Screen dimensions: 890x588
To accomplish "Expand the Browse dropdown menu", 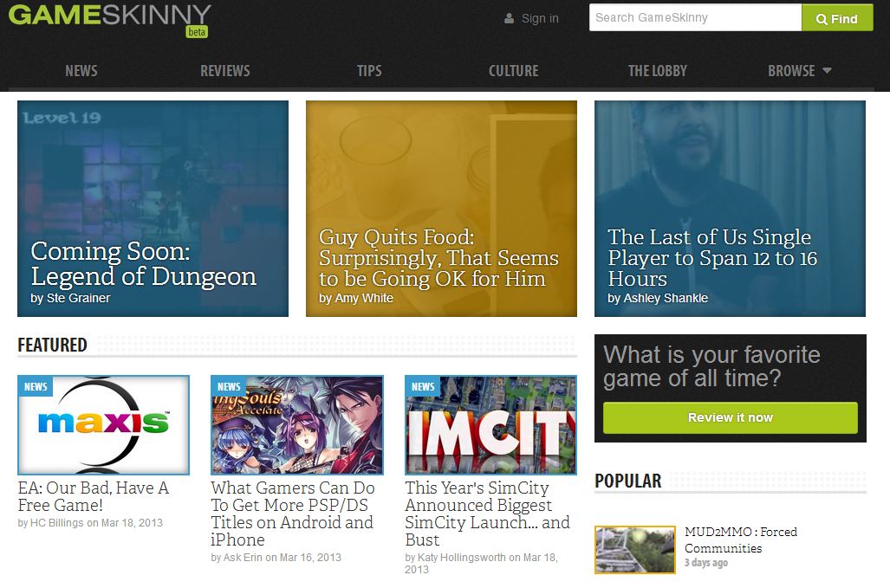I will pos(799,71).
